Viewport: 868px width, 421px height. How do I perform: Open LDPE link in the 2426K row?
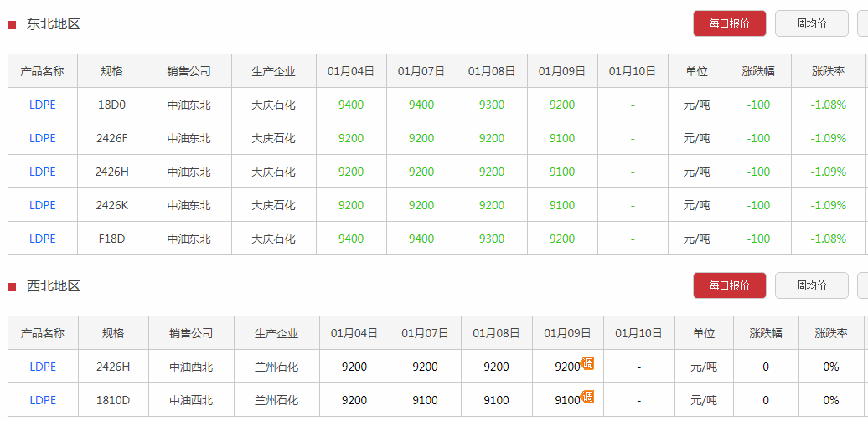point(43,205)
